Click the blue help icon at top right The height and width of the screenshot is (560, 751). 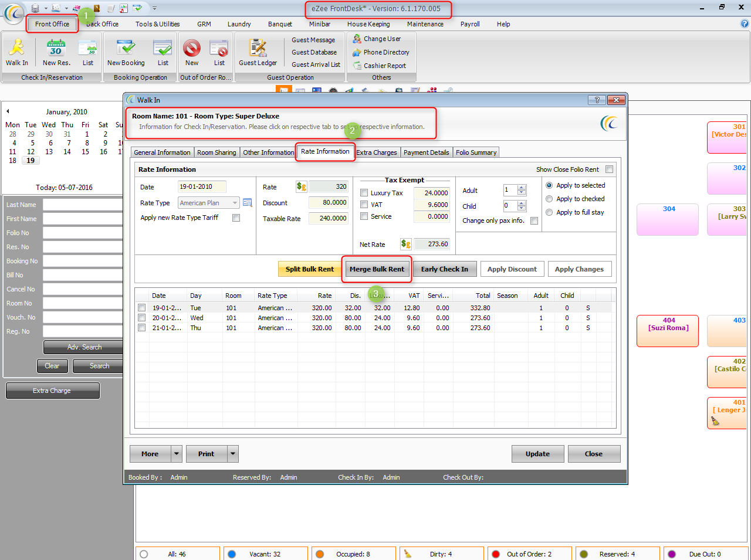click(x=745, y=24)
